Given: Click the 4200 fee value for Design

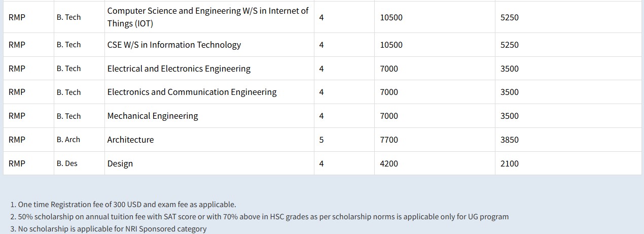Looking at the screenshot, I should tap(389, 163).
